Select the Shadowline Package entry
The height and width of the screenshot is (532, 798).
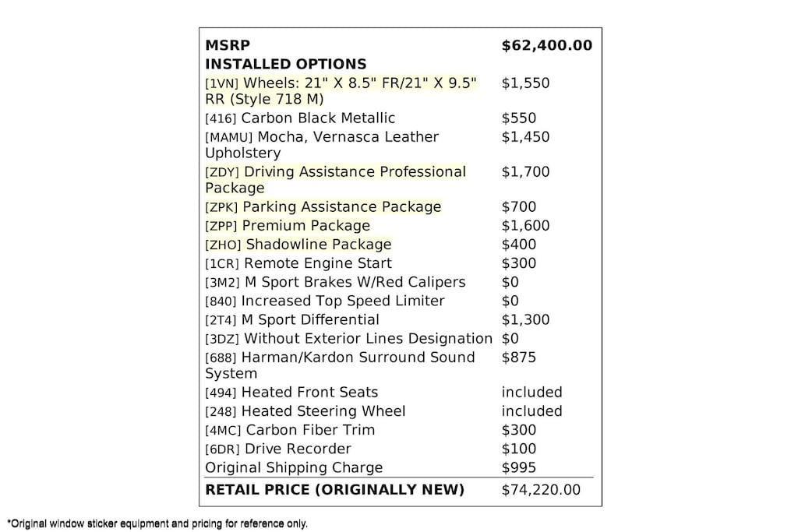[x=298, y=244]
